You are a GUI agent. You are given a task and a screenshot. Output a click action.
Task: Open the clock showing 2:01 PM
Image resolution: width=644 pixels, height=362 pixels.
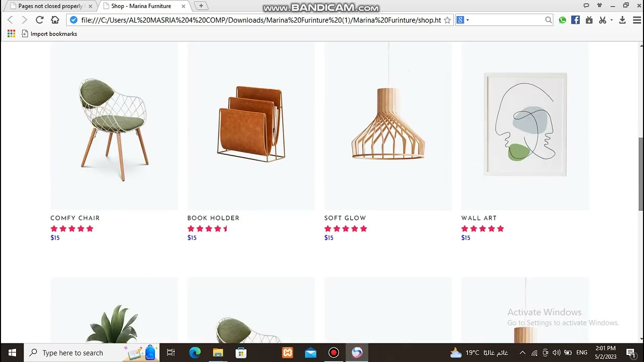tap(605, 352)
